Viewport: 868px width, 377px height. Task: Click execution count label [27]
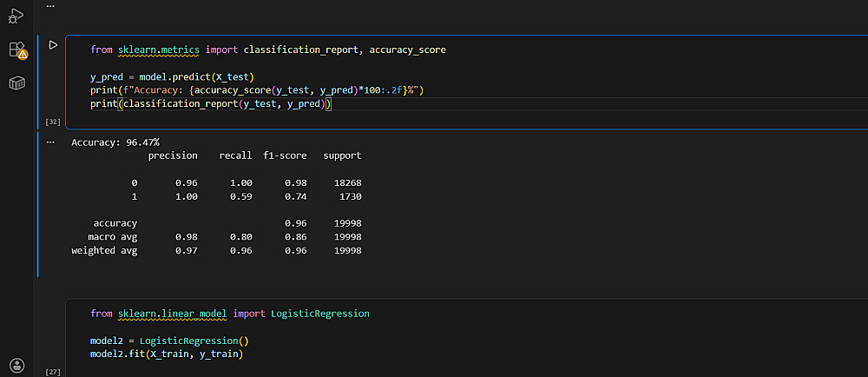[x=51, y=372]
